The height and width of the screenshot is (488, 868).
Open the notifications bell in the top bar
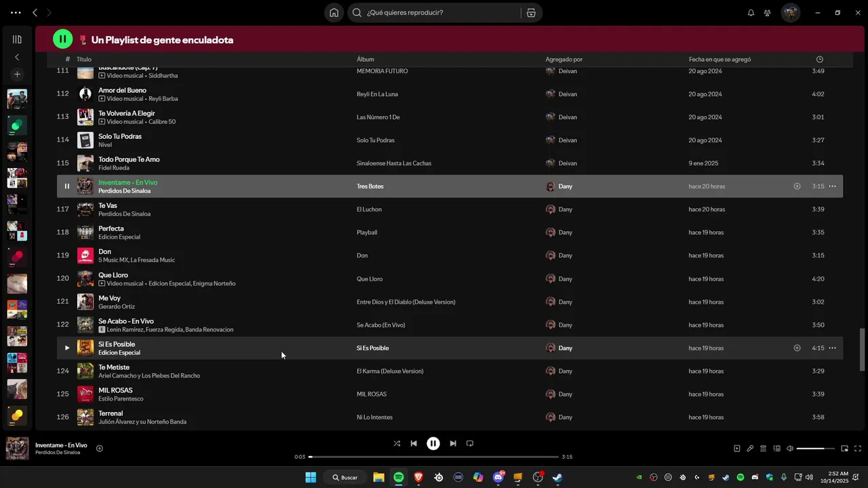(x=751, y=12)
